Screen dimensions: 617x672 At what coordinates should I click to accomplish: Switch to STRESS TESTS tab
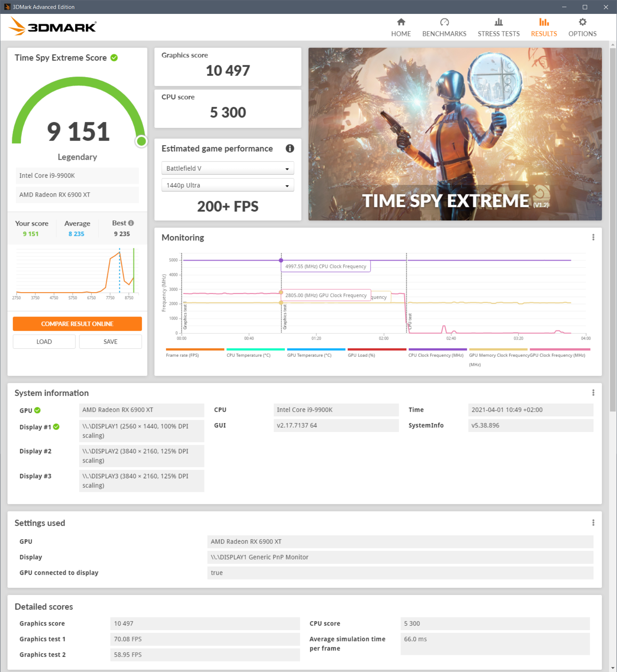pyautogui.click(x=498, y=28)
